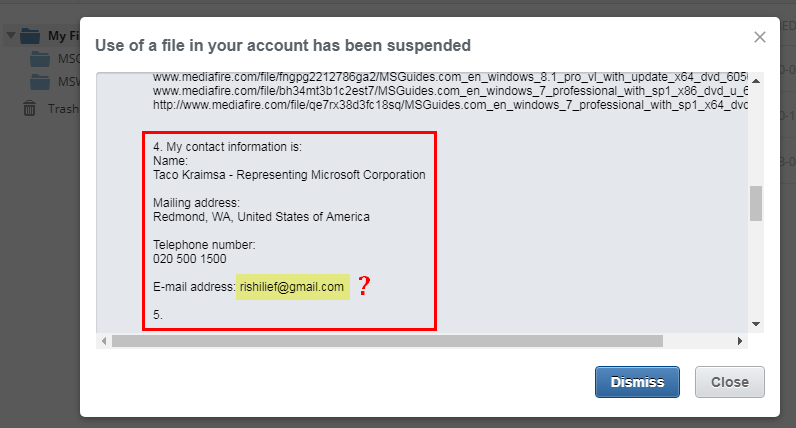Click the highlighted rishilief@gmail.com email
796x428 pixels.
(292, 287)
